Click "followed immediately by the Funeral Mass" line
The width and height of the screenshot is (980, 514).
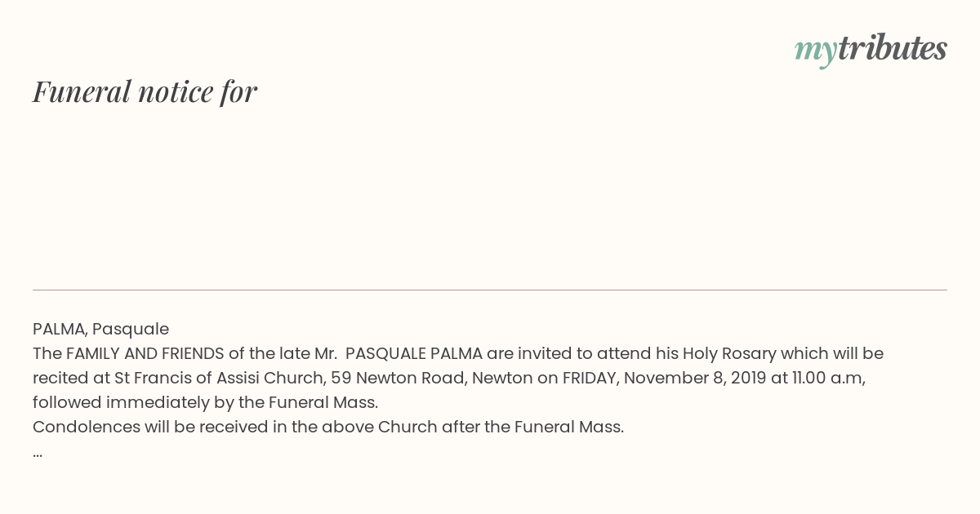(x=205, y=402)
